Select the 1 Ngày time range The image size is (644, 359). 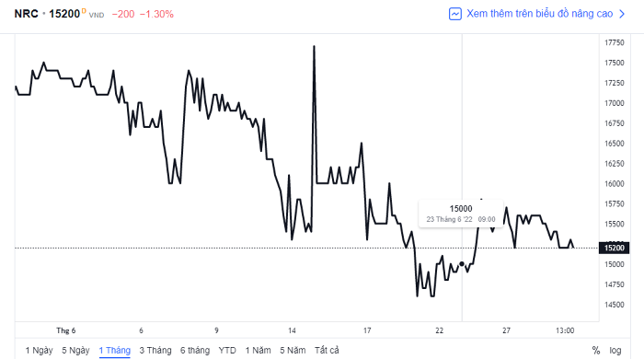39,351
